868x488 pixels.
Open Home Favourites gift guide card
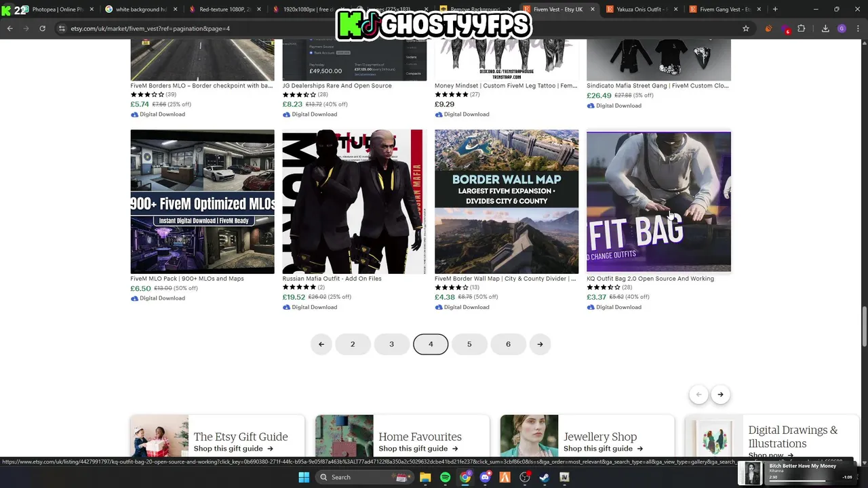tap(402, 437)
